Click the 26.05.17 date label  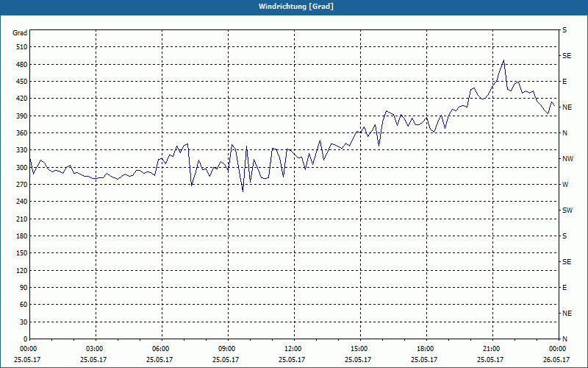tap(556, 359)
